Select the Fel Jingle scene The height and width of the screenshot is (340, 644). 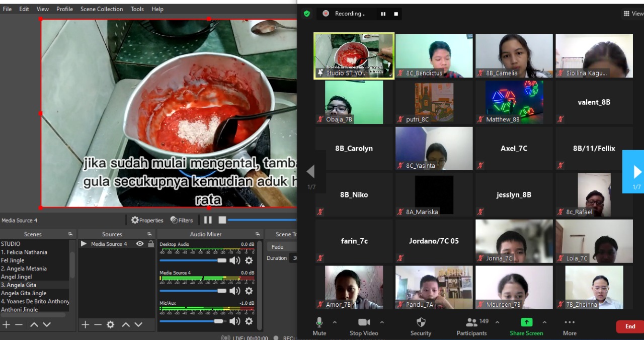(34, 260)
